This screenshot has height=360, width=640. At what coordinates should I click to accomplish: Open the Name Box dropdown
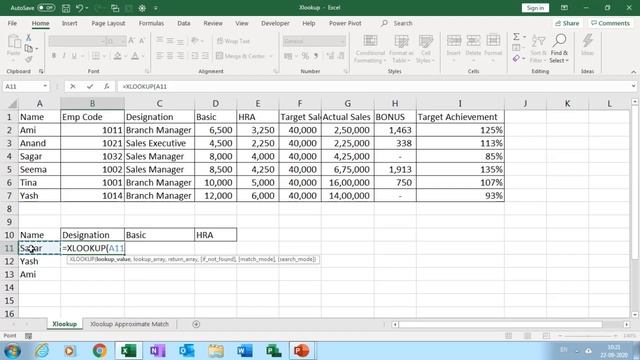click(44, 87)
